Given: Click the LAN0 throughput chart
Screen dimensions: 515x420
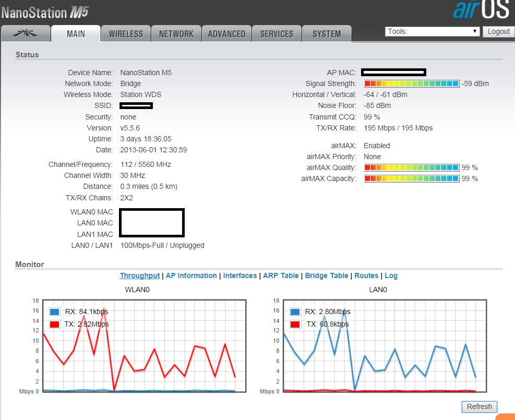Looking at the screenshot, I should 385,346.
